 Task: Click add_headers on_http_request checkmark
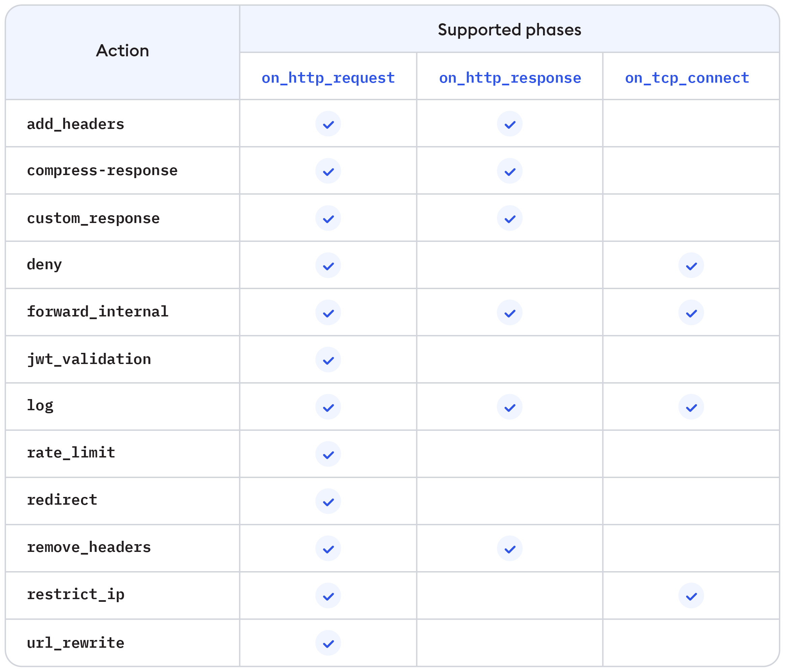point(328,124)
